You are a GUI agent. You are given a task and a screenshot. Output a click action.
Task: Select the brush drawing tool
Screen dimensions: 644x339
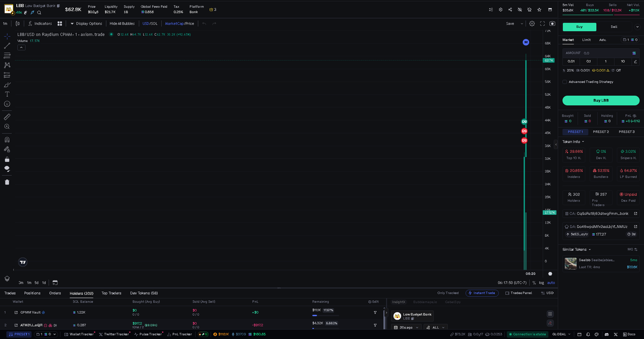tap(7, 84)
